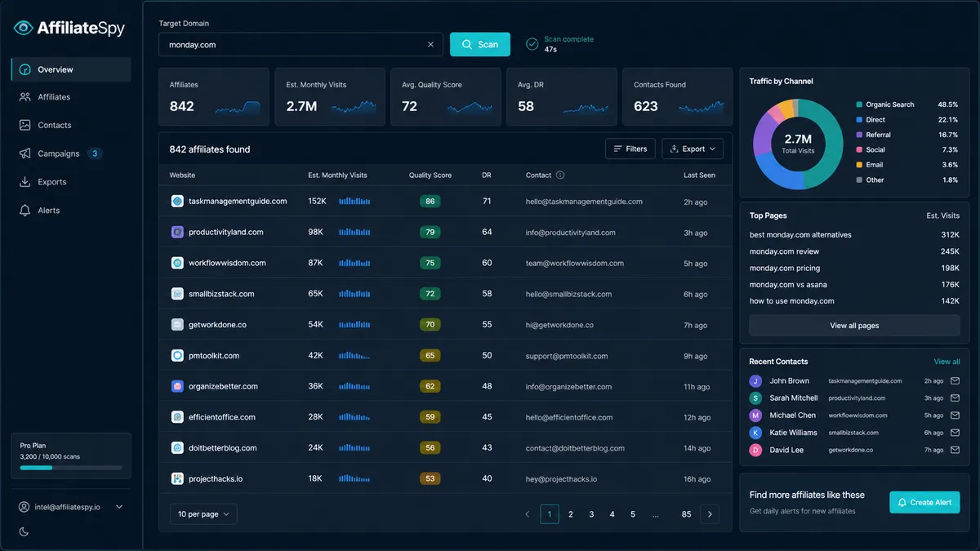Viewport: 980px width, 551px height.
Task: Click the Pro Plan scans progress bar
Action: point(71,468)
